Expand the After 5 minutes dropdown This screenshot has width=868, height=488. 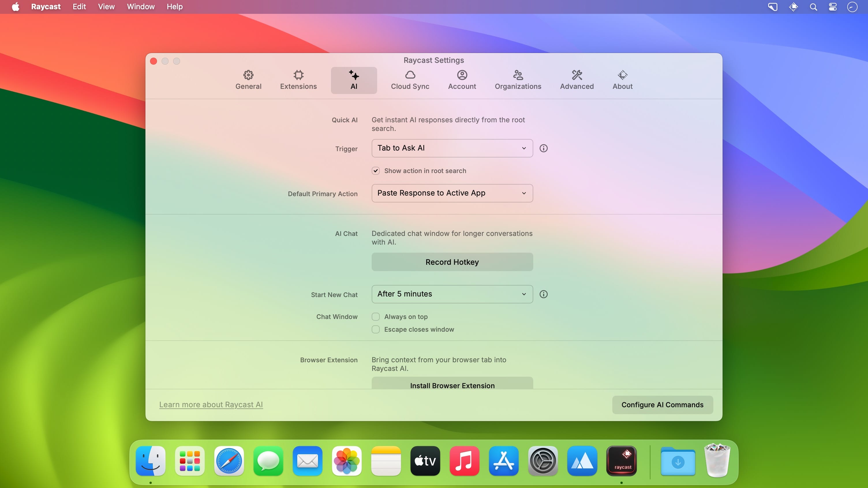point(452,294)
